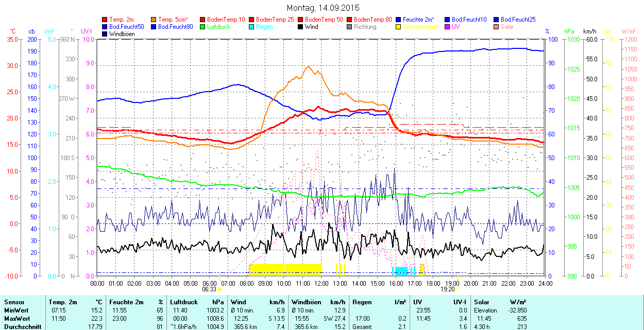The image size is (644, 330).
Task: Click the dark Windböen legend swatch
Action: pos(105,34)
